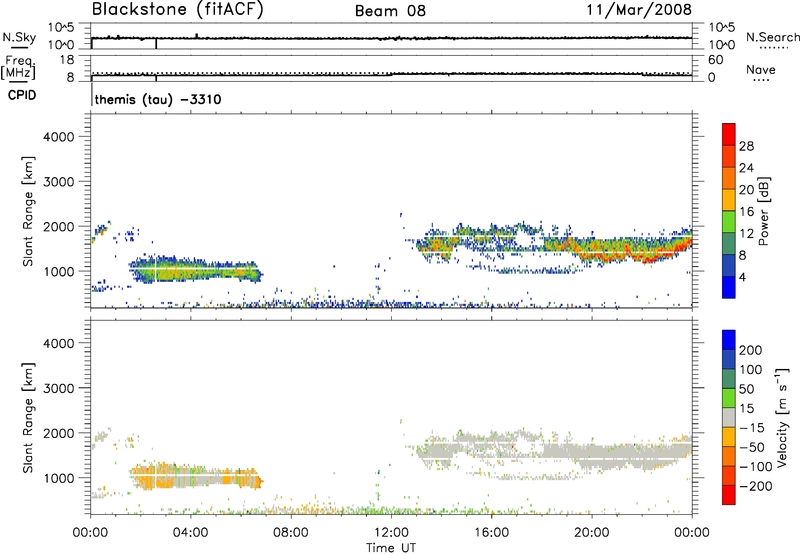Click the 'Freq. [MHz]' axis label
The image size is (800, 554).
[19, 67]
